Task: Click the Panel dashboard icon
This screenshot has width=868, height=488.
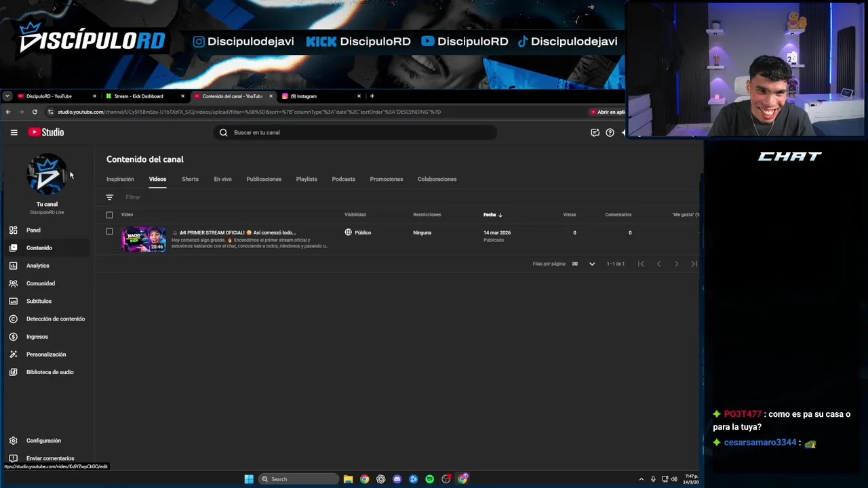Action: coord(13,230)
